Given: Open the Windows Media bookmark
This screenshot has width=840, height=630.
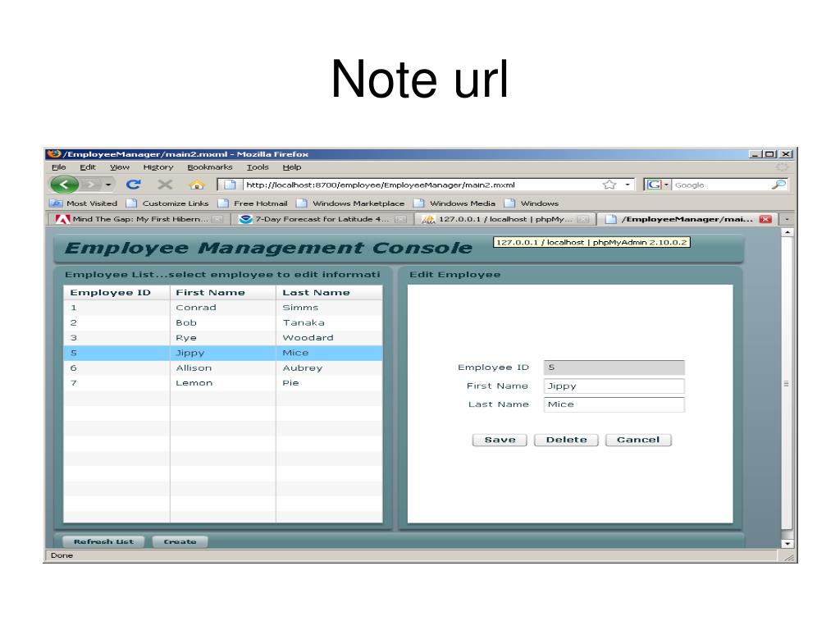Looking at the screenshot, I should (x=454, y=203).
